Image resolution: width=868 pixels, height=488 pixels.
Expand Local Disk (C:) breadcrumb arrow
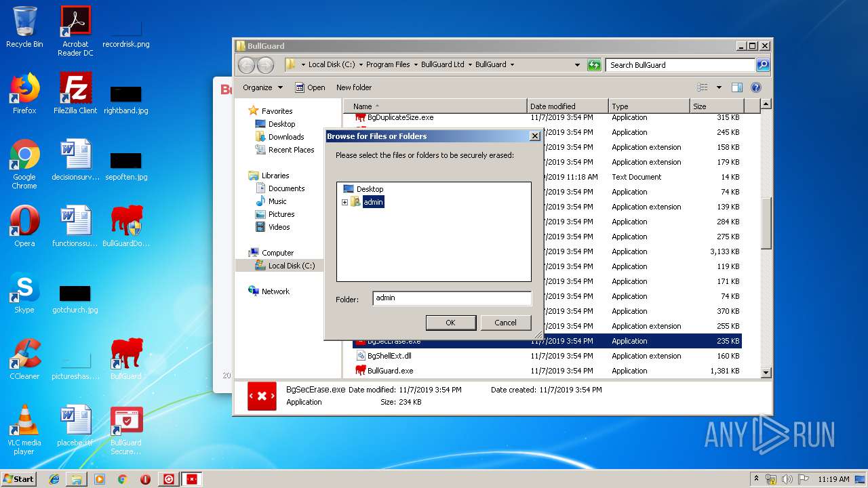(361, 65)
